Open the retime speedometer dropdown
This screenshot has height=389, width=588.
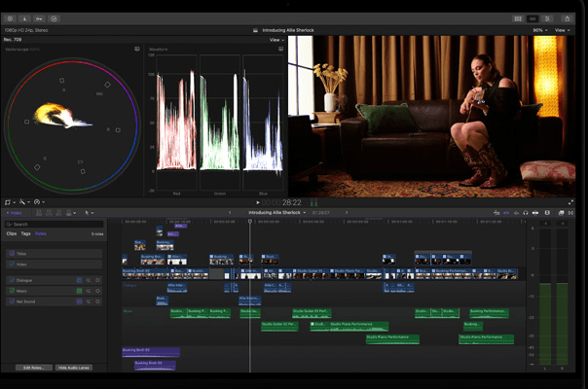[39, 202]
